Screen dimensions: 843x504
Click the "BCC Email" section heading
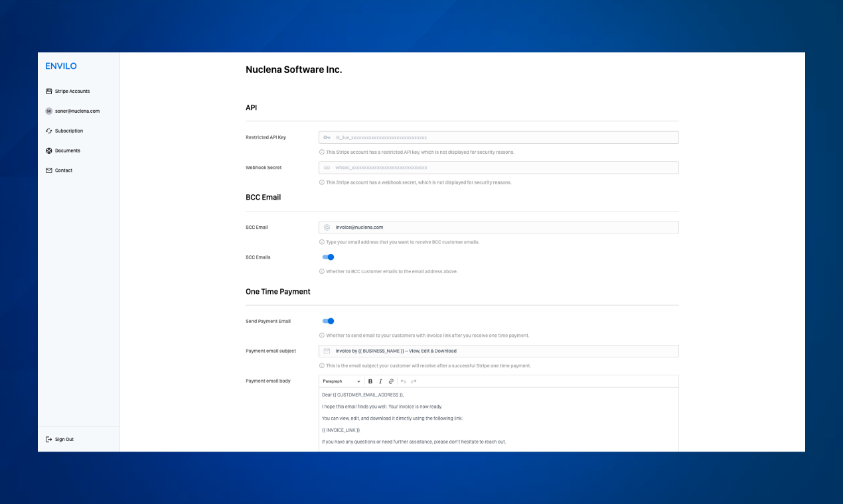(264, 198)
